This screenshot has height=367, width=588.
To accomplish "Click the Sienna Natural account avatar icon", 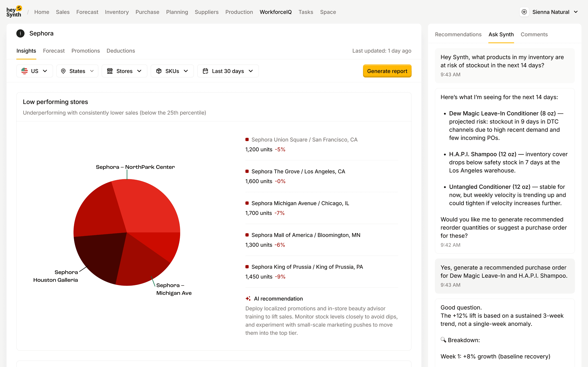I will [x=524, y=12].
